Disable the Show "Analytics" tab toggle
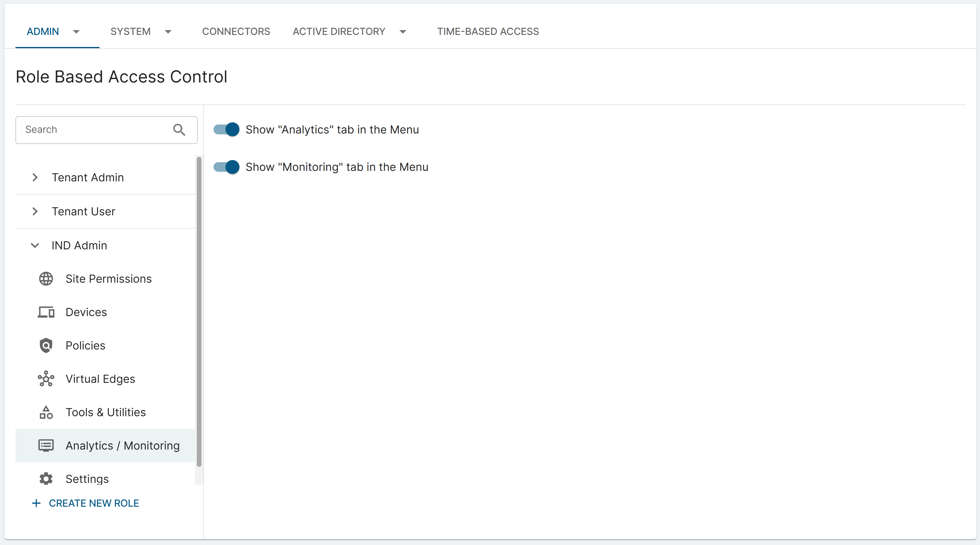This screenshot has height=545, width=980. (x=227, y=129)
